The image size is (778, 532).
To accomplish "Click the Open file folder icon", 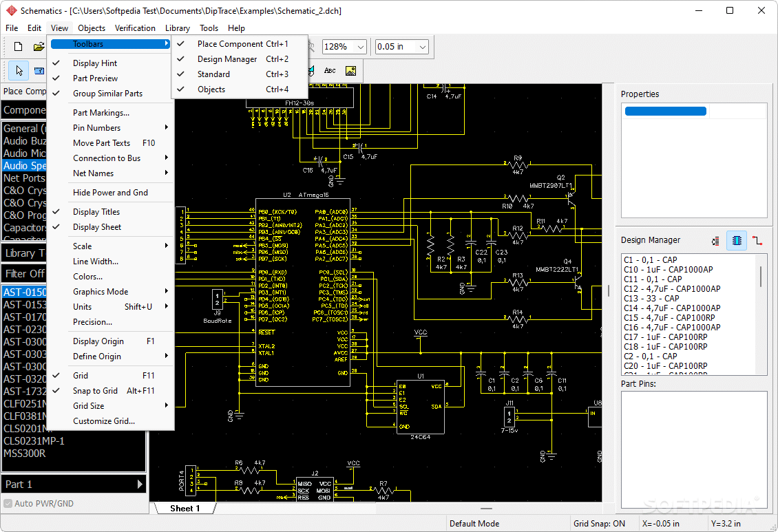I will (39, 47).
